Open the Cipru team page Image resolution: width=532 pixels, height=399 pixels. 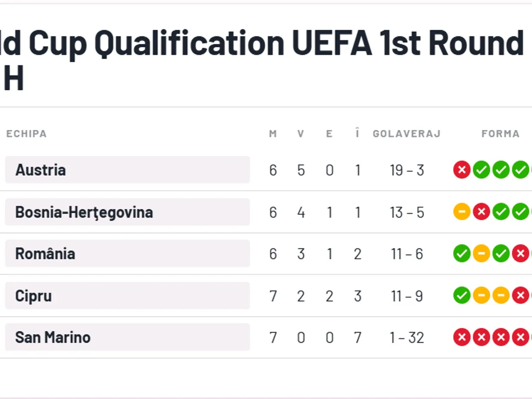click(127, 296)
